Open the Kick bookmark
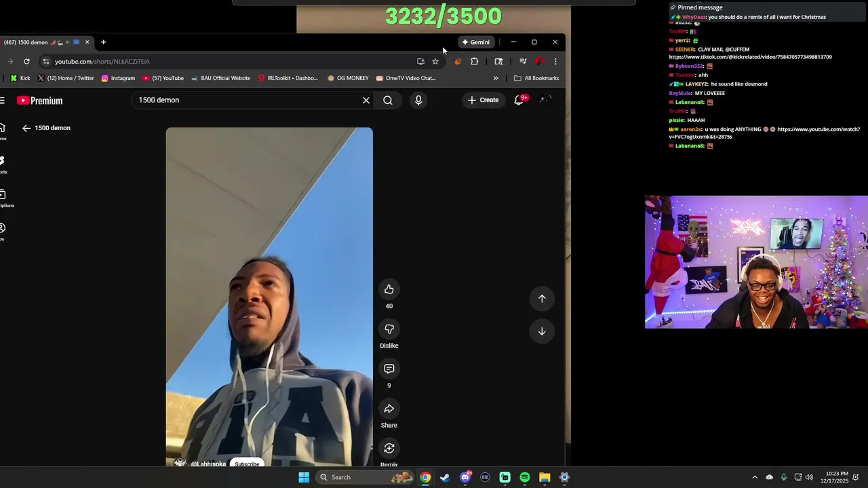Screen dimensions: 868x488 pyautogui.click(x=20, y=78)
